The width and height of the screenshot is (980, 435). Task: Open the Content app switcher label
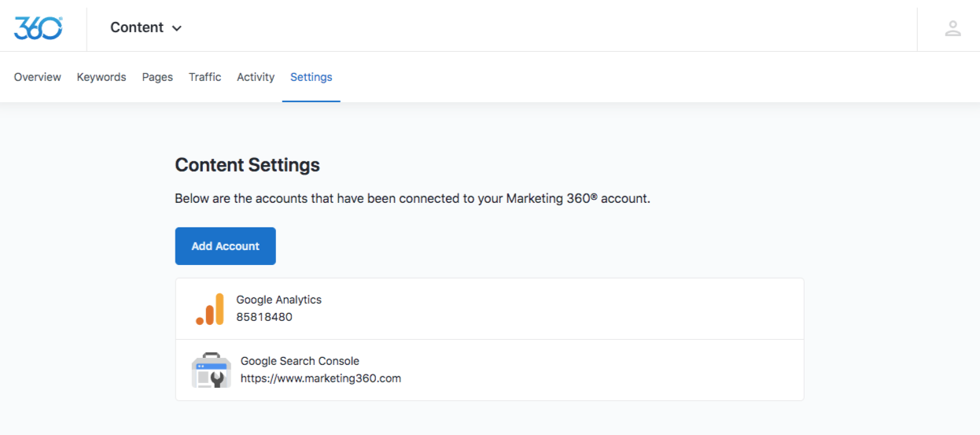137,28
